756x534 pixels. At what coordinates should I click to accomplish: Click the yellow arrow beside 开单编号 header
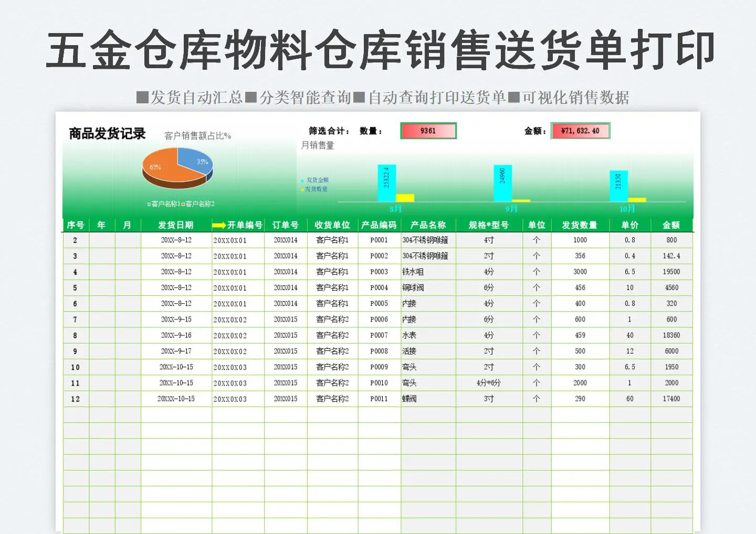219,226
